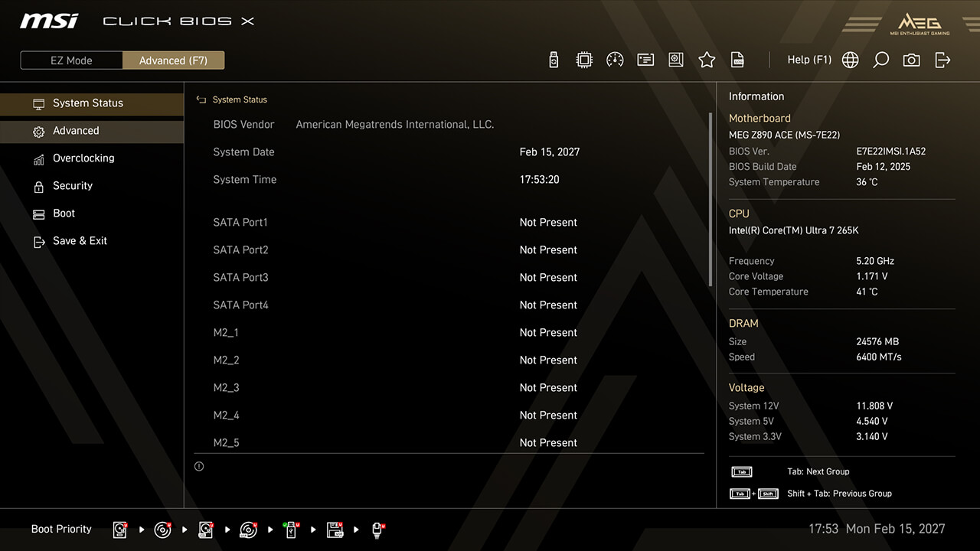Click Help (F1)
This screenshot has width=980, height=551.
click(809, 60)
